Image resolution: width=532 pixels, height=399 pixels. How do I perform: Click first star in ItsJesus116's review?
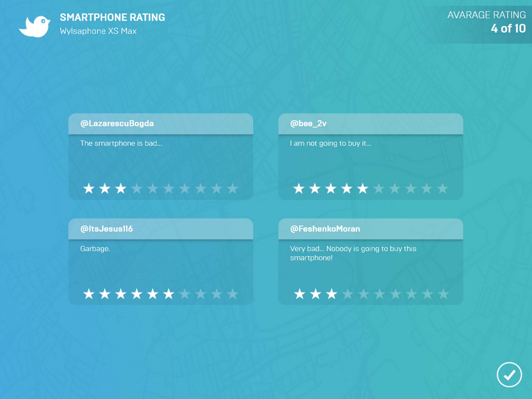(89, 294)
